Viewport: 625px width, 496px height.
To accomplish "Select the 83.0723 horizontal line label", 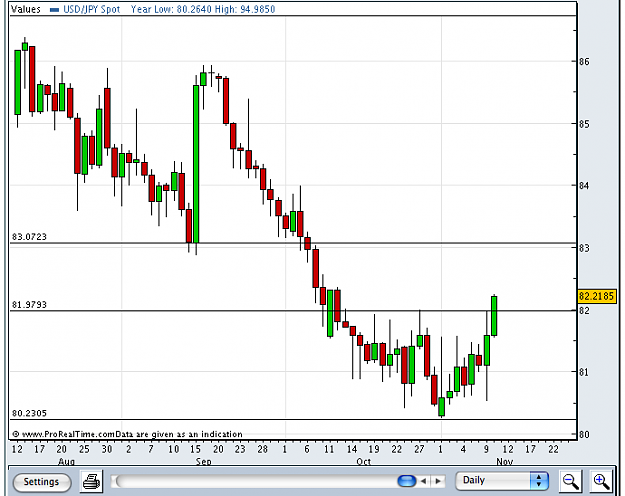I will click(x=29, y=237).
